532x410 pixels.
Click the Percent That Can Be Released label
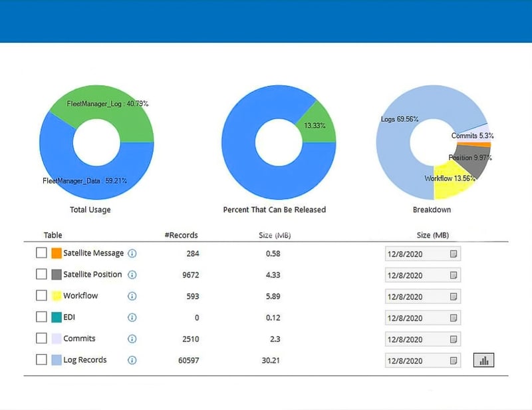[x=275, y=210]
